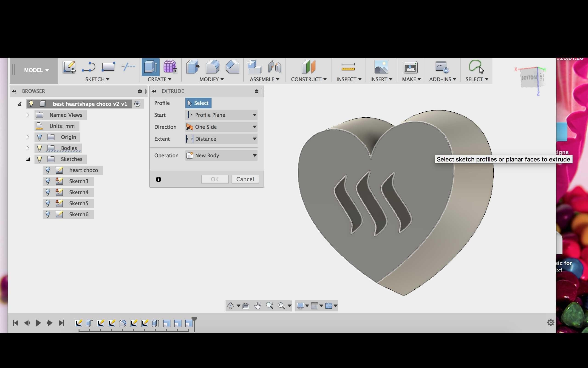Play the timeline
The image size is (588, 368).
[38, 323]
